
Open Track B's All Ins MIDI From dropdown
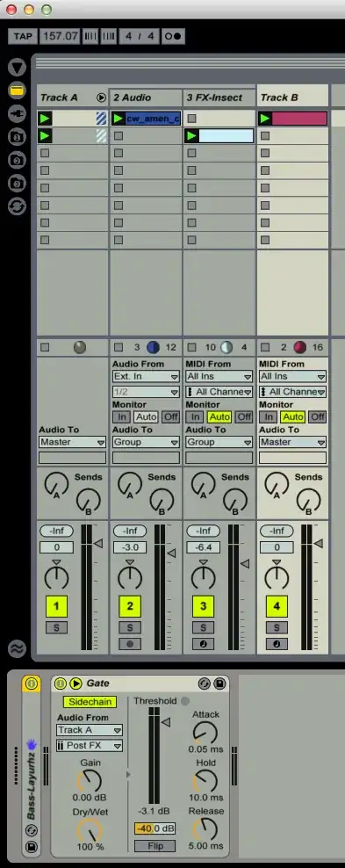[x=292, y=376]
